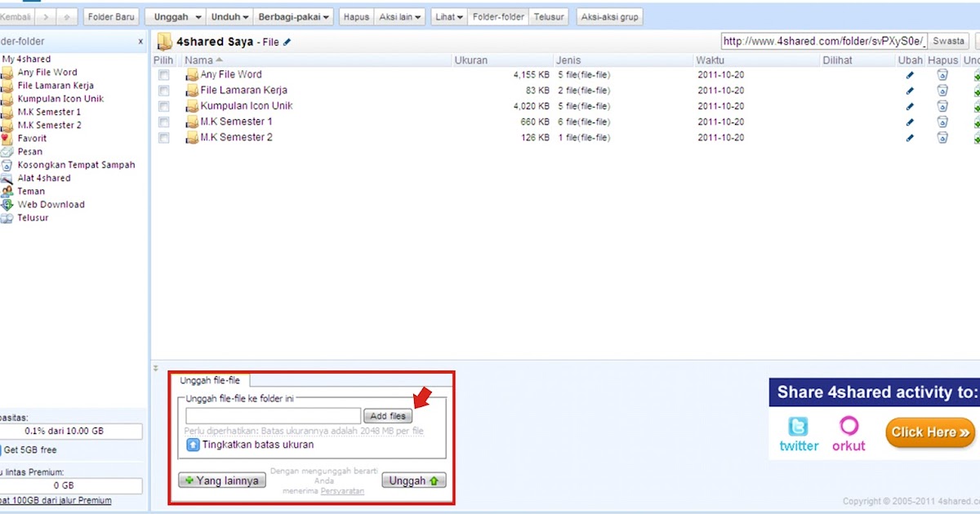
Task: Sort by Jenis column header
Action: coord(568,60)
